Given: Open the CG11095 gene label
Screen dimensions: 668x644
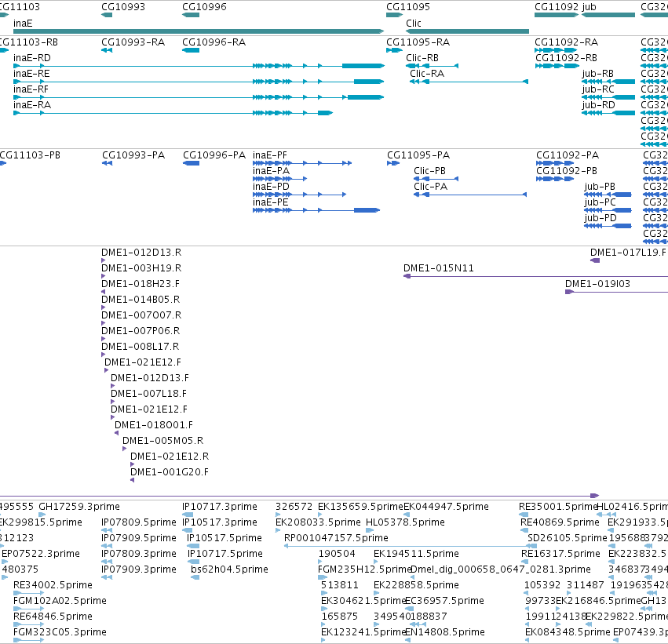Looking at the screenshot, I should [x=408, y=7].
